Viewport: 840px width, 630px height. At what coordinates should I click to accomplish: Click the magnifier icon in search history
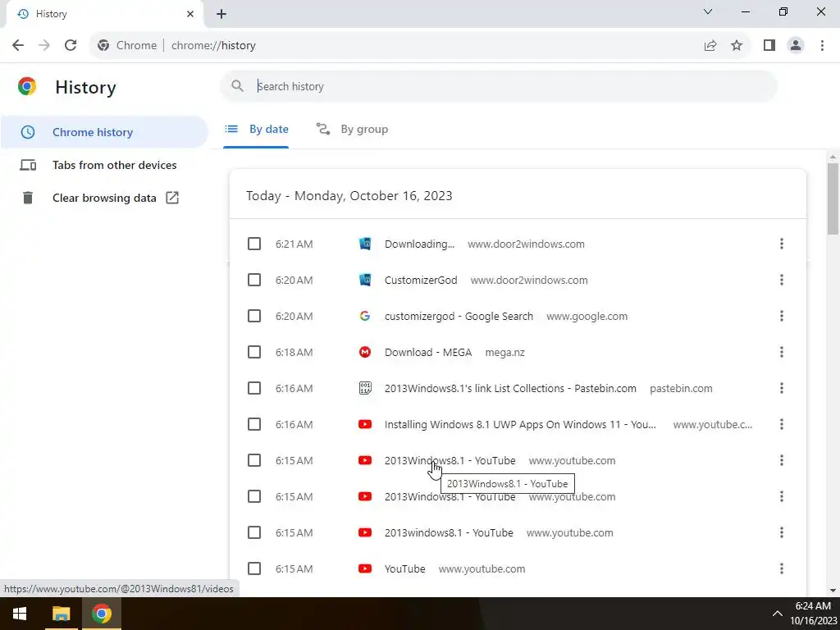[237, 85]
